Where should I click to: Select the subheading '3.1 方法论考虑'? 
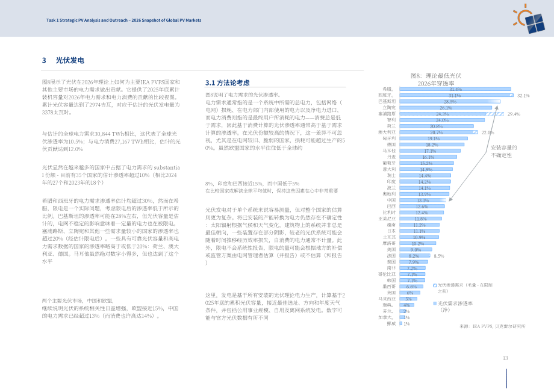click(x=228, y=82)
